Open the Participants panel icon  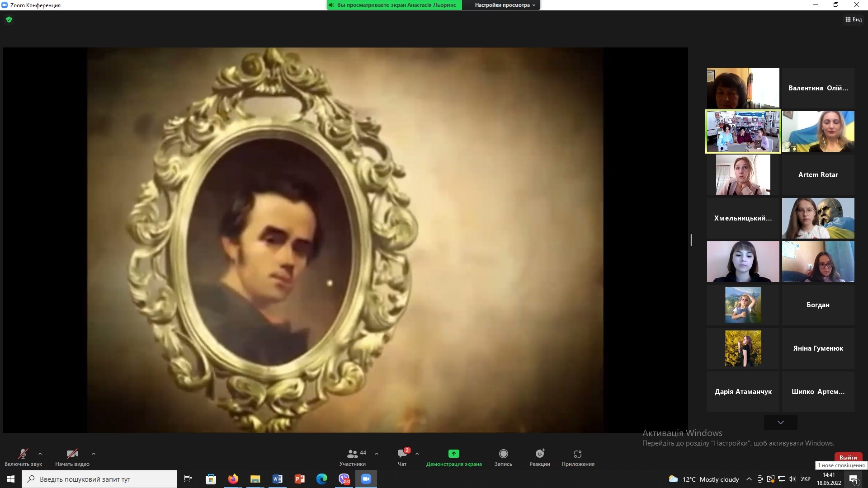click(353, 454)
